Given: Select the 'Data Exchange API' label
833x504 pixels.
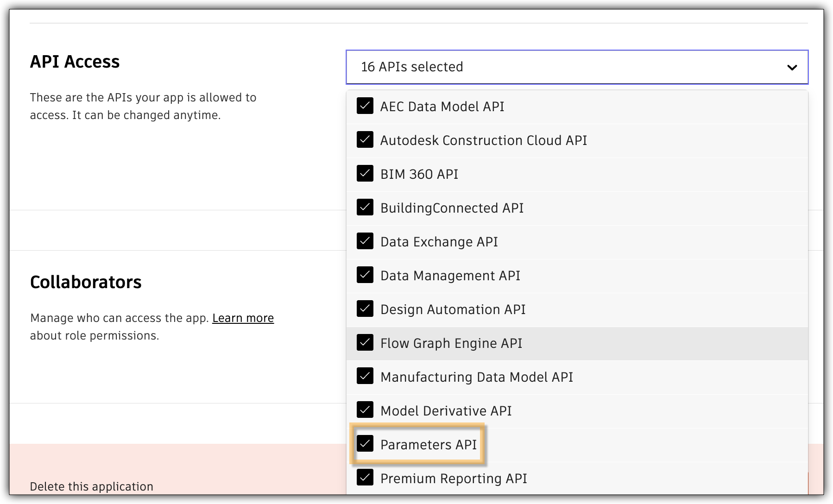Looking at the screenshot, I should (x=439, y=242).
